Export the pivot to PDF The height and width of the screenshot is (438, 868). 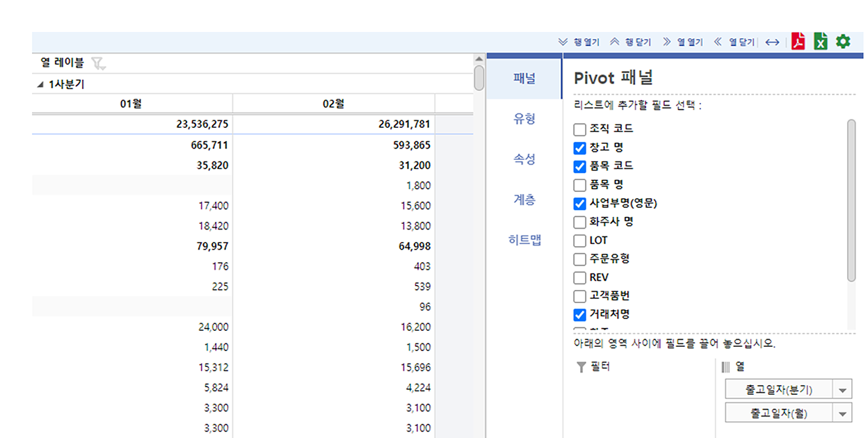click(x=798, y=42)
